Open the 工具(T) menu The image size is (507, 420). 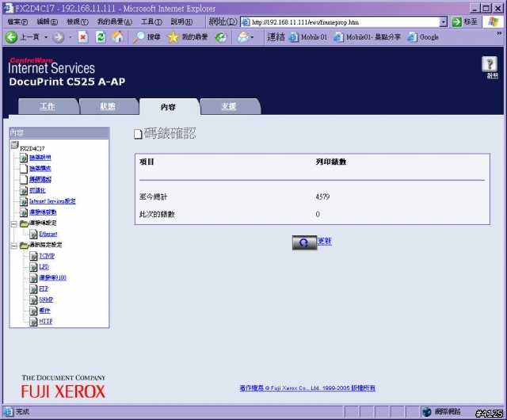(151, 22)
